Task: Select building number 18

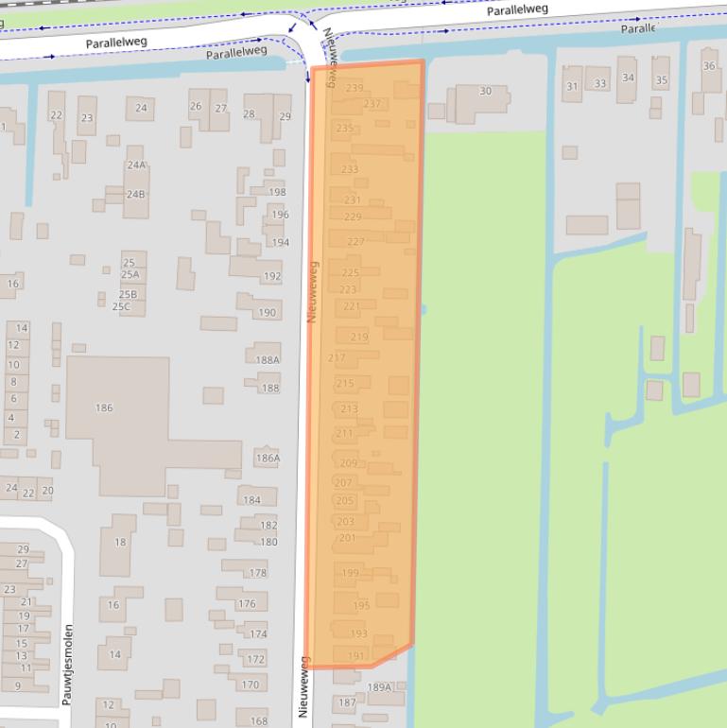Action: (120, 542)
